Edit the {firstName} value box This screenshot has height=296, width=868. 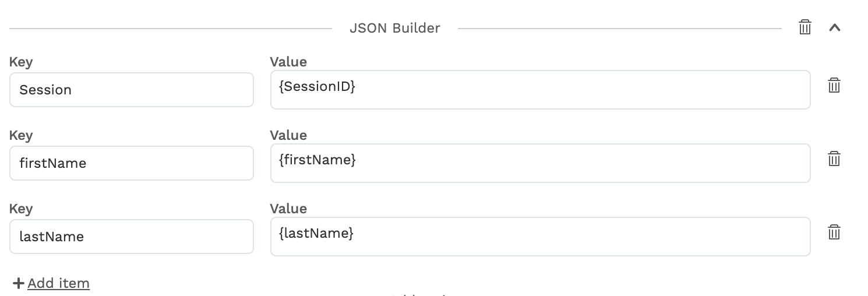(541, 163)
